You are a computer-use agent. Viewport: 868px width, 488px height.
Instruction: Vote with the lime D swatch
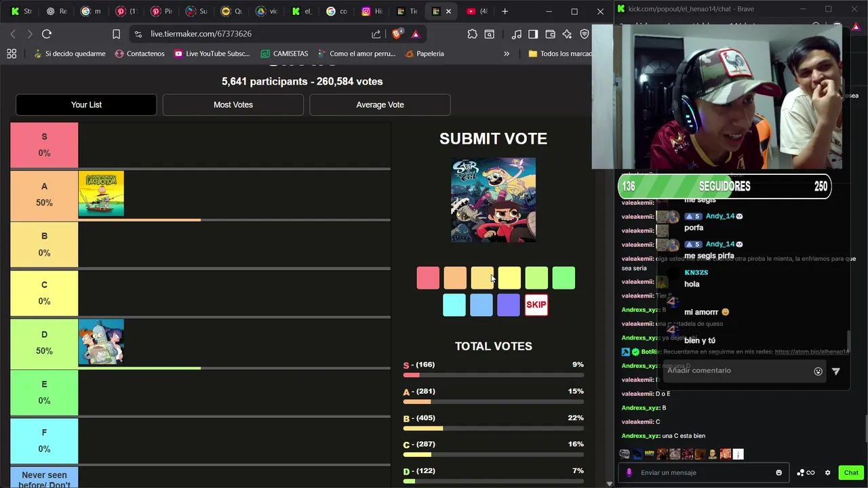pyautogui.click(x=536, y=278)
